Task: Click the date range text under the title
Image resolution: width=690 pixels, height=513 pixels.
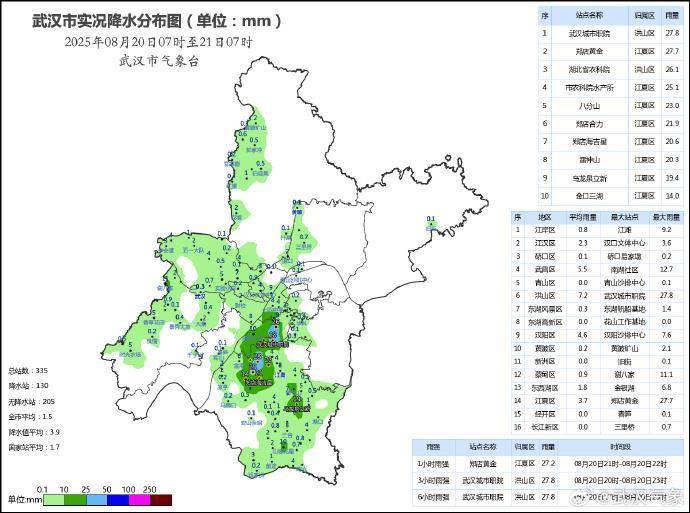Action: pos(158,42)
